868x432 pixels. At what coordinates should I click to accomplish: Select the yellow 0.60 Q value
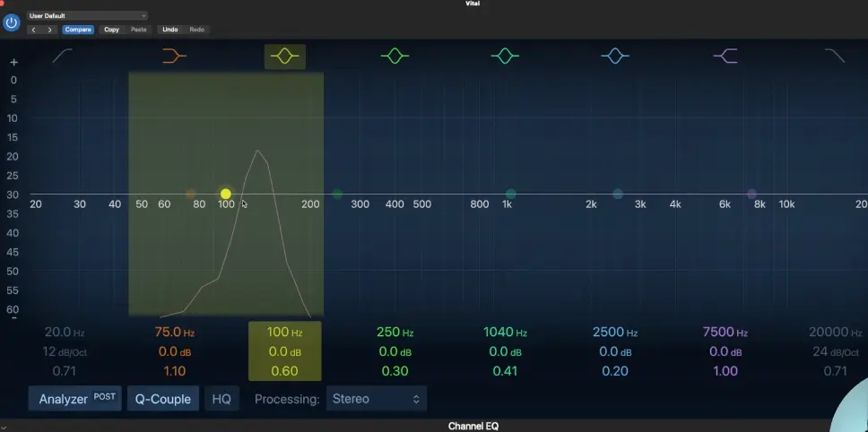(285, 371)
